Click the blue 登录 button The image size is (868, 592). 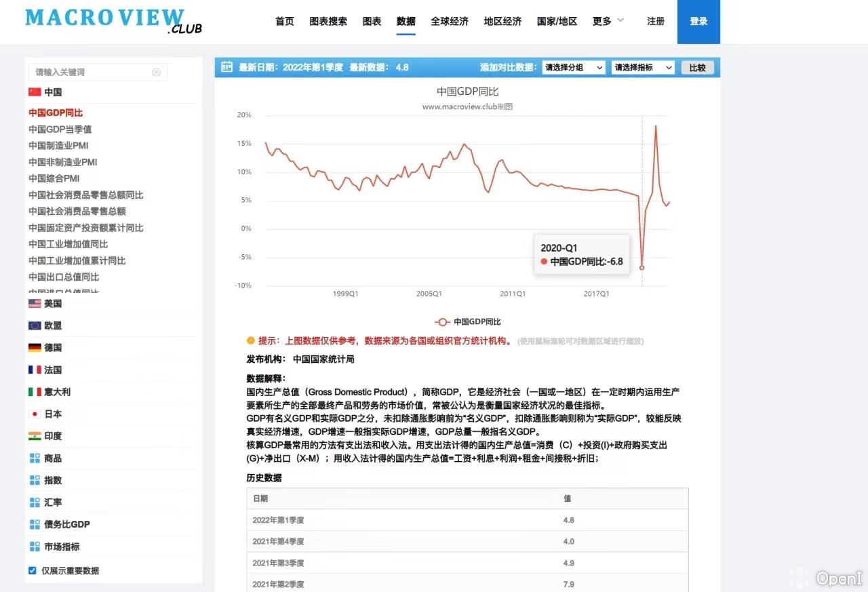point(698,21)
